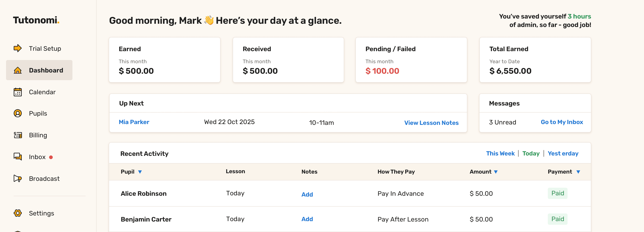Open View Lesson Notes link

coord(431,123)
